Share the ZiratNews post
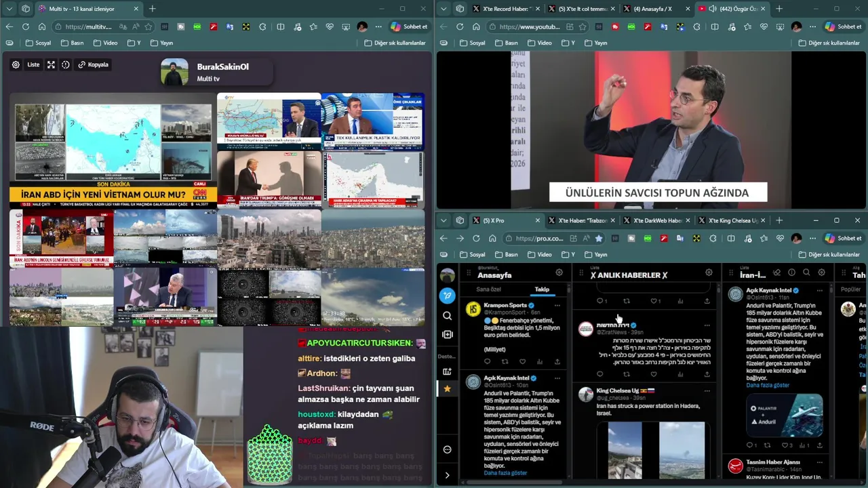The height and width of the screenshot is (488, 868). pyautogui.click(x=707, y=374)
